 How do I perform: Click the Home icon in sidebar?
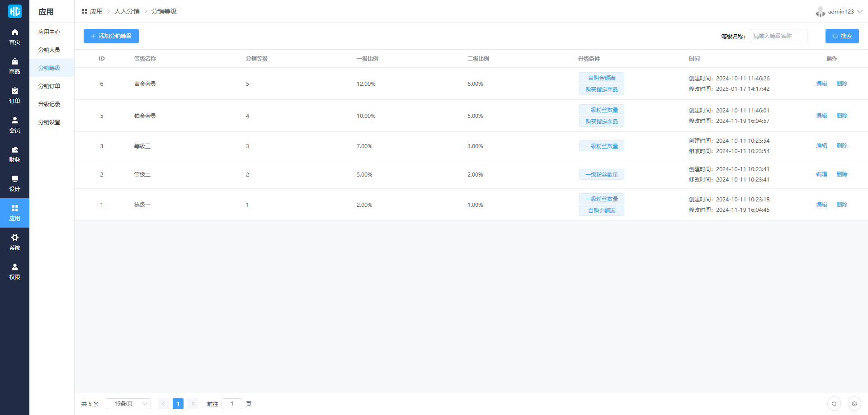click(14, 32)
